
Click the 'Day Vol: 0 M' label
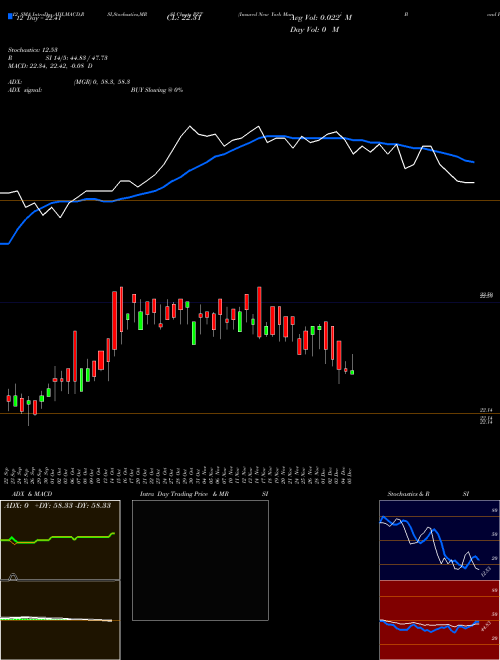point(314,29)
